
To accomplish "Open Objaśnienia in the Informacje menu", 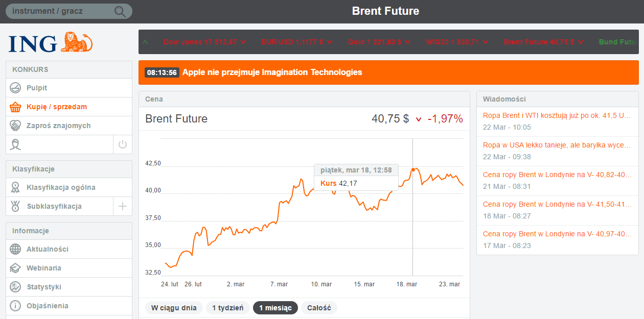I will point(47,306).
